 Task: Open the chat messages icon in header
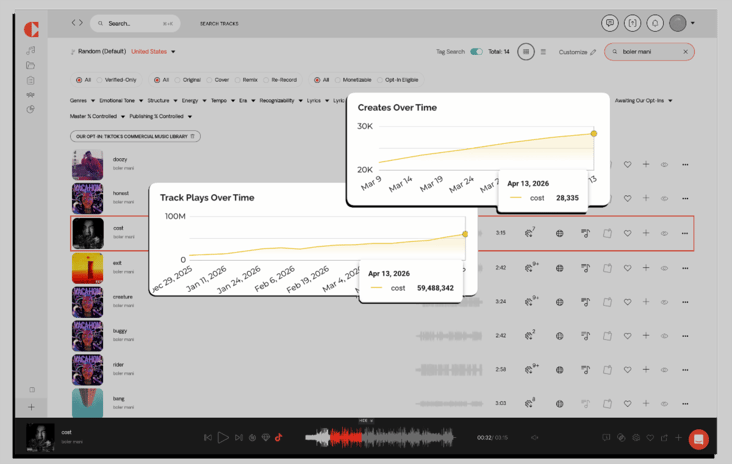click(610, 23)
